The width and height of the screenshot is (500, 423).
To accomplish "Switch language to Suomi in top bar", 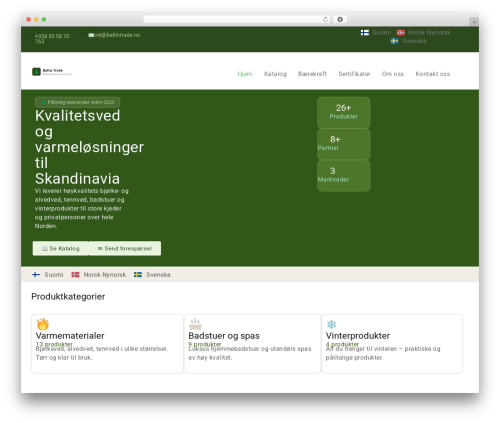I will click(x=382, y=33).
